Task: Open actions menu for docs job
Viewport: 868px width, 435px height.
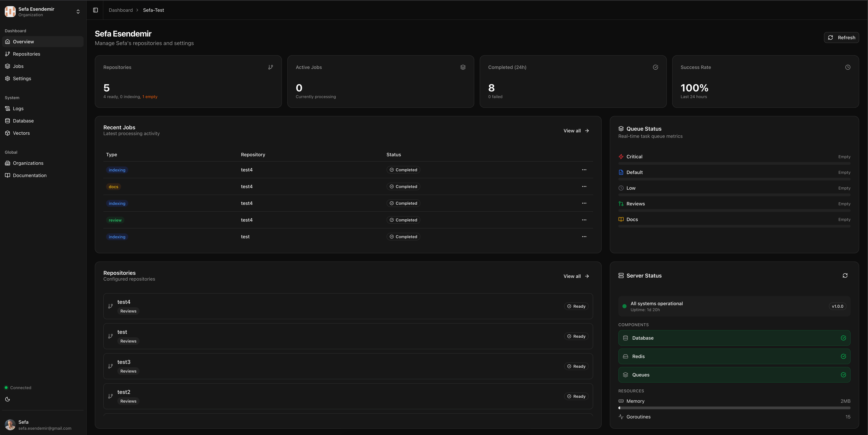Action: coord(584,186)
